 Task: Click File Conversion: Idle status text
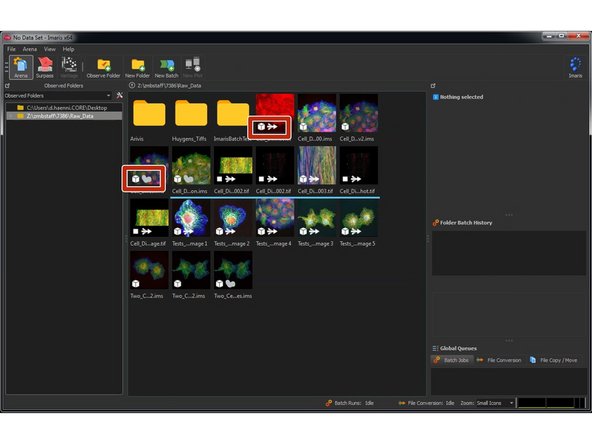(431, 403)
